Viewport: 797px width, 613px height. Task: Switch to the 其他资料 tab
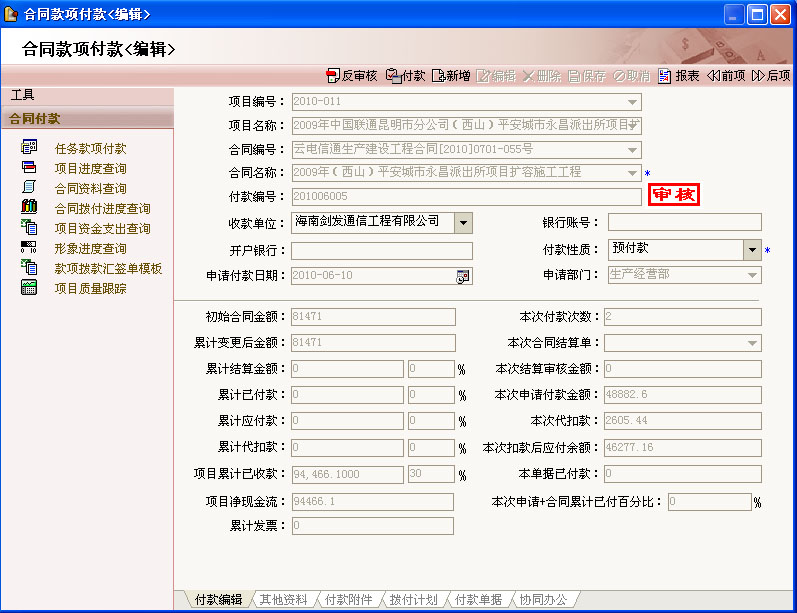pos(283,600)
